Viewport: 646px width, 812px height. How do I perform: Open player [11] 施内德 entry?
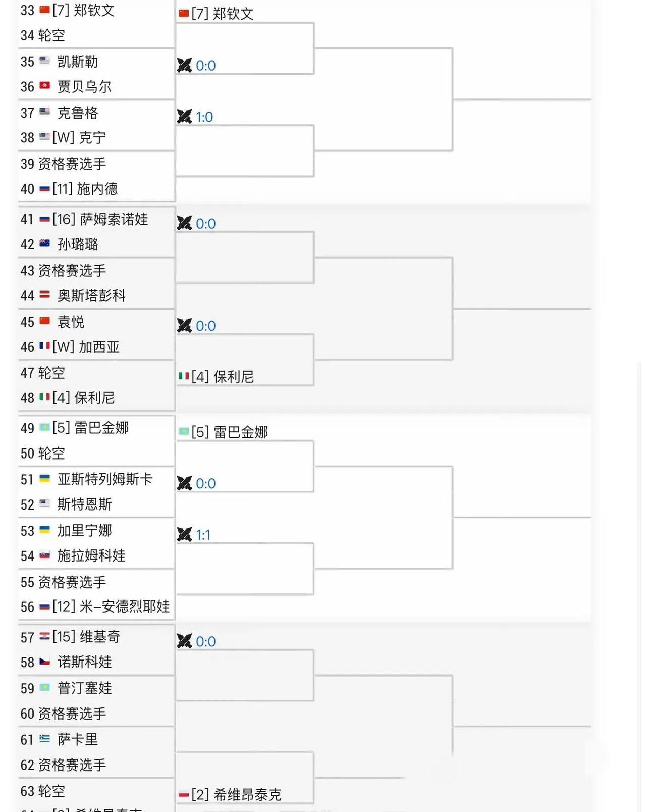click(85, 189)
